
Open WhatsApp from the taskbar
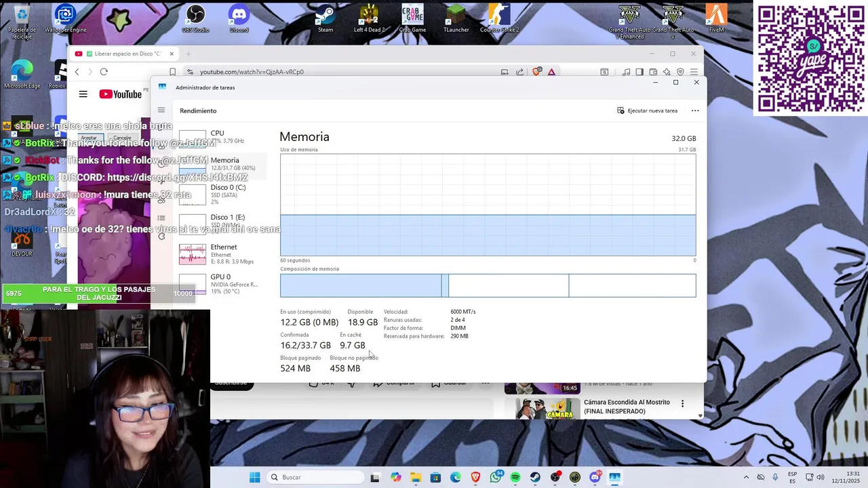496,477
